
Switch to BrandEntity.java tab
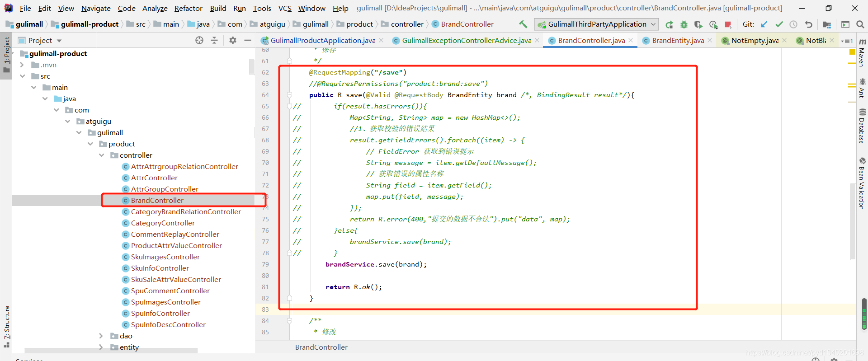tap(678, 41)
